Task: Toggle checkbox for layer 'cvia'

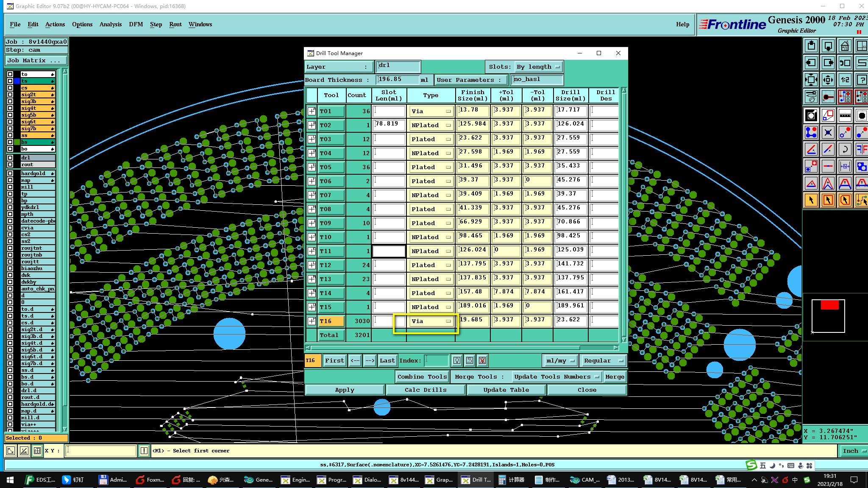Action: pos(10,228)
